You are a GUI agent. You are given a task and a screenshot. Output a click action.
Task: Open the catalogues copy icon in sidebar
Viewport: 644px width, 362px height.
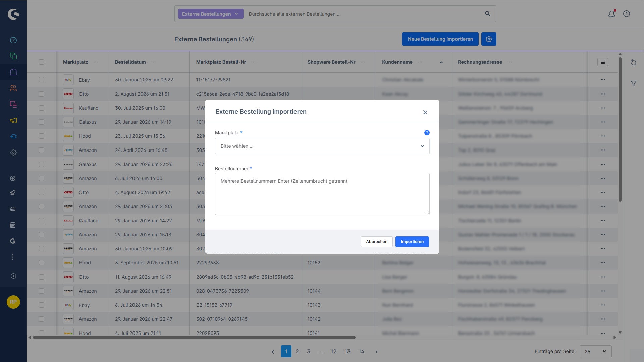[x=13, y=56]
